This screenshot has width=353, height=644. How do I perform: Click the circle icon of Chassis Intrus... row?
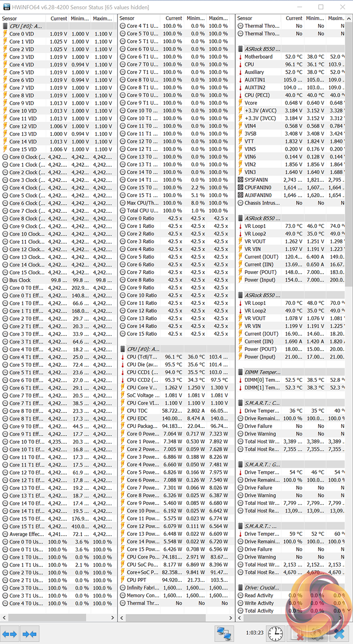(240, 203)
